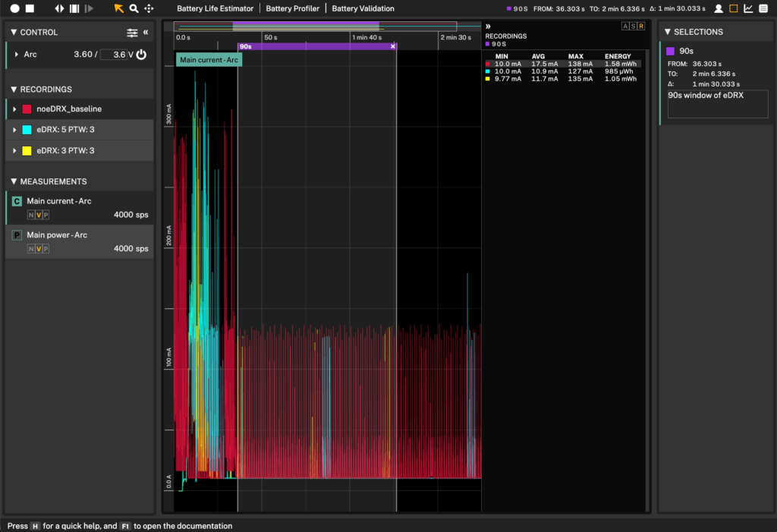Screen dimensions: 777x532
Task: Open the Battery Validation tab
Action: coord(363,8)
